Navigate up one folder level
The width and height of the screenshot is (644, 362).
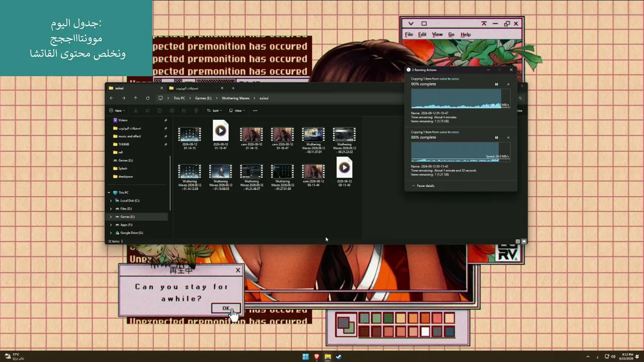[135, 98]
